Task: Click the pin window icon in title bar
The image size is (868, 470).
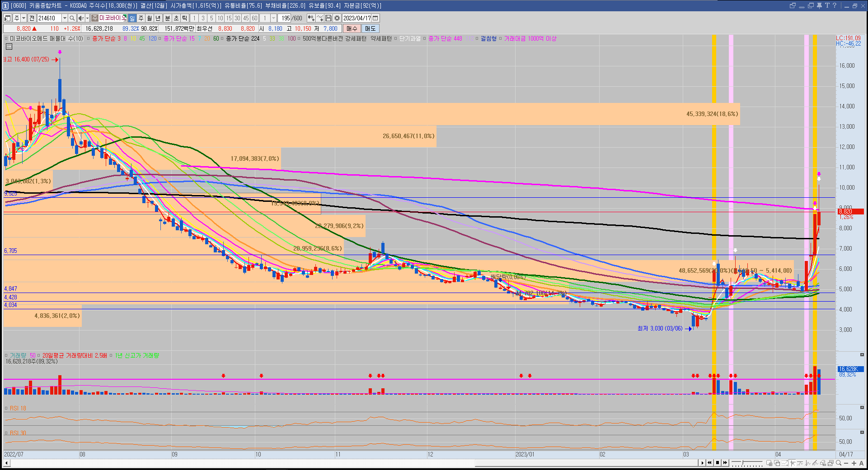Action: [x=819, y=5]
